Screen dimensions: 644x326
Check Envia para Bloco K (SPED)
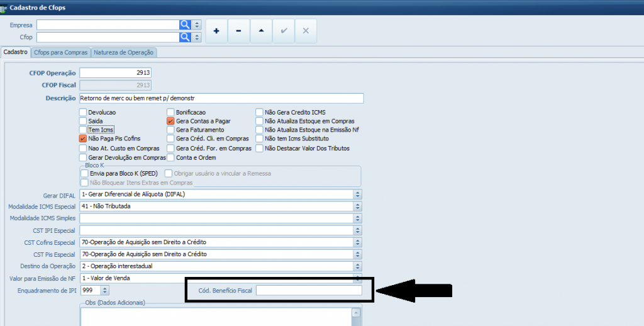click(84, 174)
